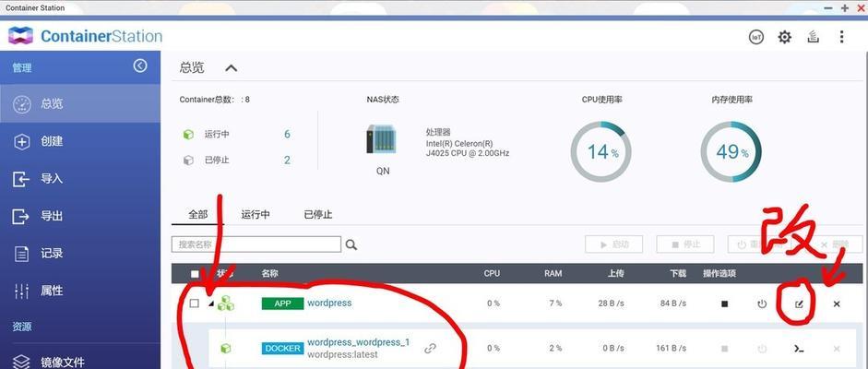Open 总览 in the sidebar
The width and height of the screenshot is (868, 369).
tap(80, 103)
